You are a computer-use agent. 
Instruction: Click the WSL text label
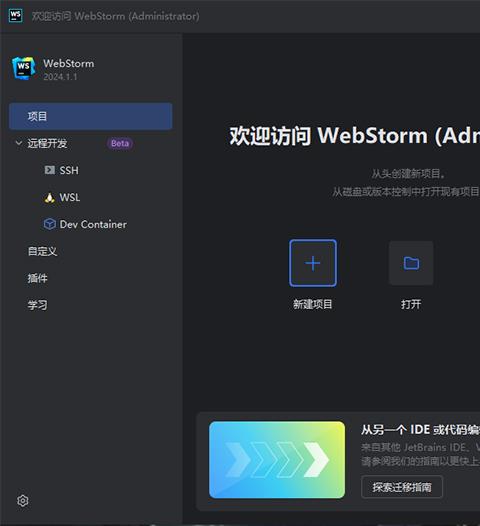coord(70,197)
